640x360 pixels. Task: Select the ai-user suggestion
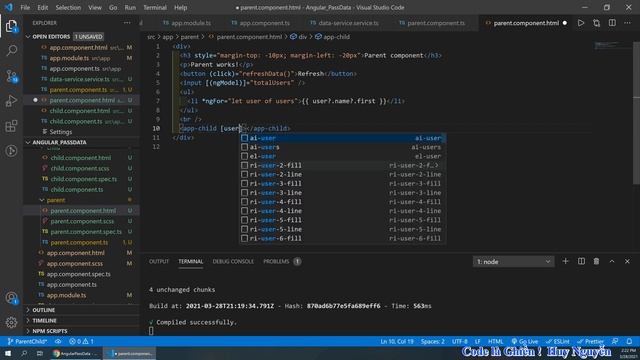click(x=342, y=138)
